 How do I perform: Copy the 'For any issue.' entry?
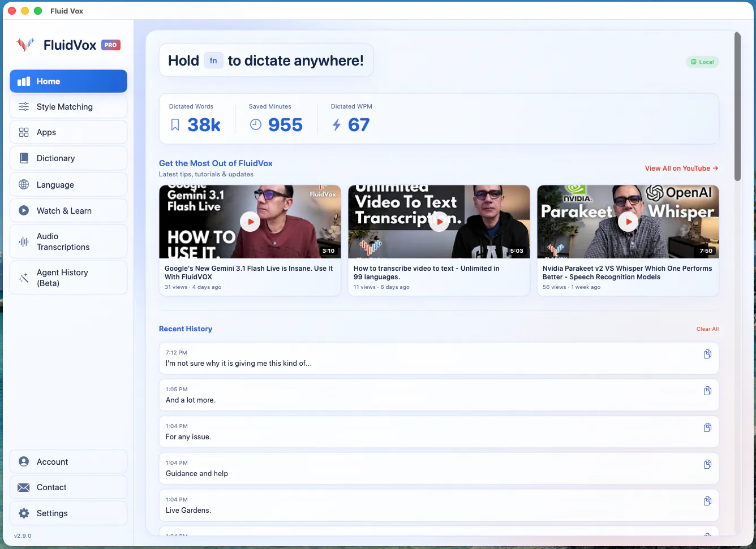707,427
